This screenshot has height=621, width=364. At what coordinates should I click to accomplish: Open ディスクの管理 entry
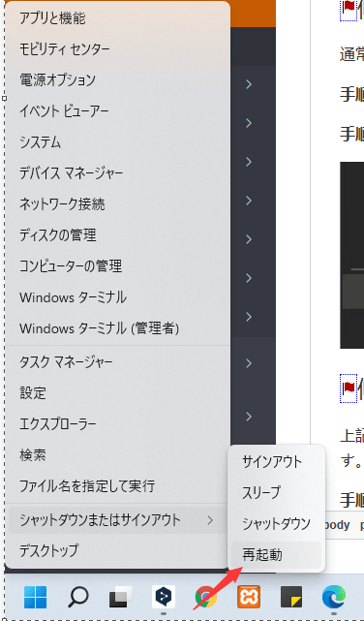pyautogui.click(x=117, y=235)
